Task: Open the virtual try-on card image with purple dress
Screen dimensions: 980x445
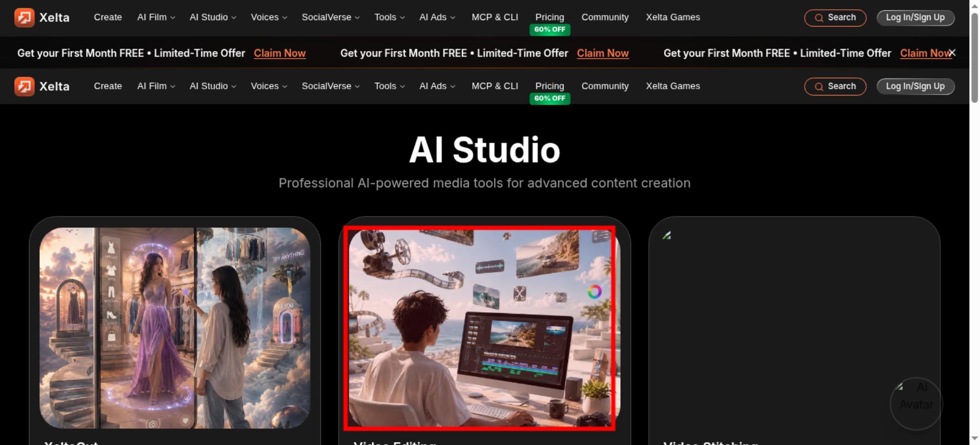Action: 175,328
